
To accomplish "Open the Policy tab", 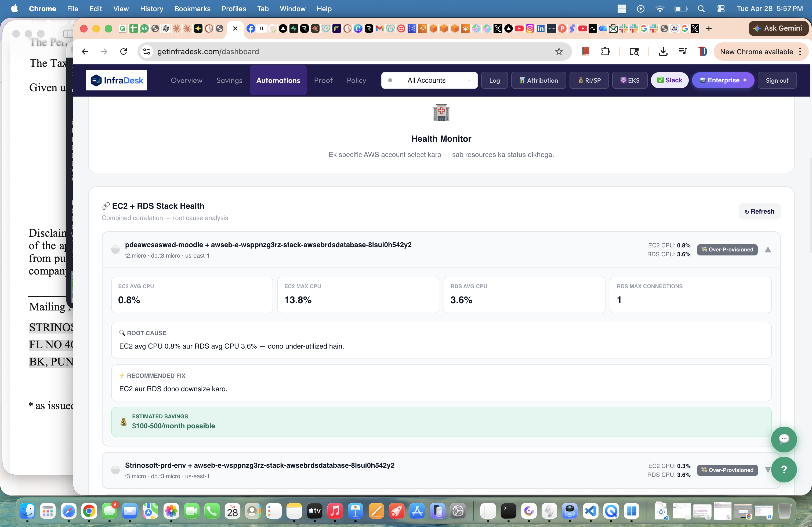I will pos(356,80).
